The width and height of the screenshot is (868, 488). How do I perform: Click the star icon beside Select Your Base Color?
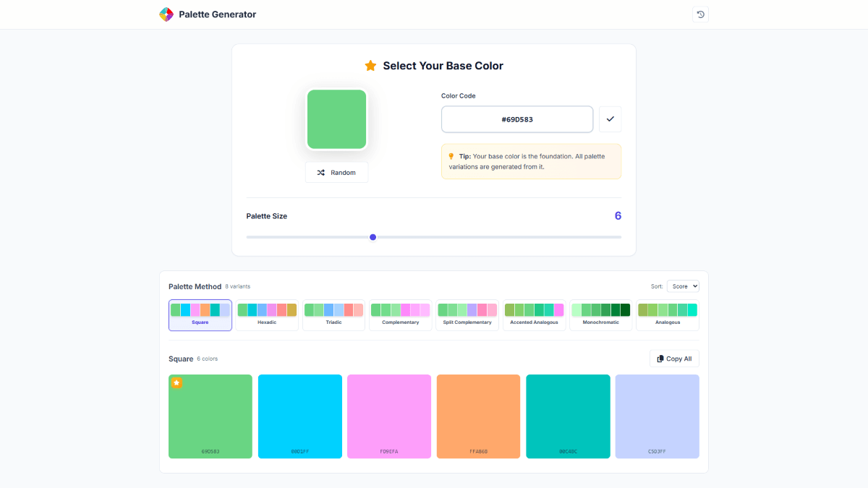370,65
